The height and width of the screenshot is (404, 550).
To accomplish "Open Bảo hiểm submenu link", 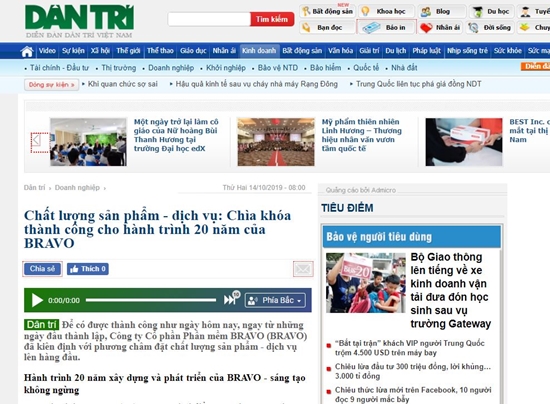I will 326,68.
